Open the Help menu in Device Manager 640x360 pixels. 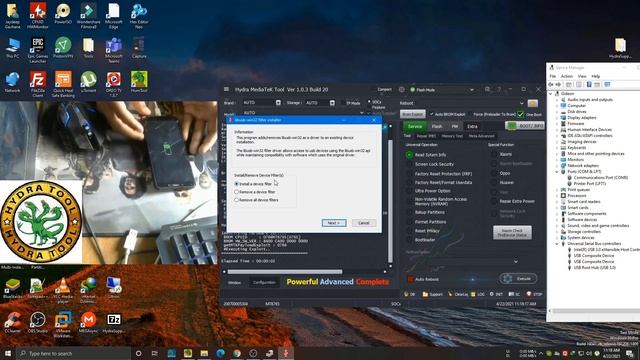pos(596,76)
